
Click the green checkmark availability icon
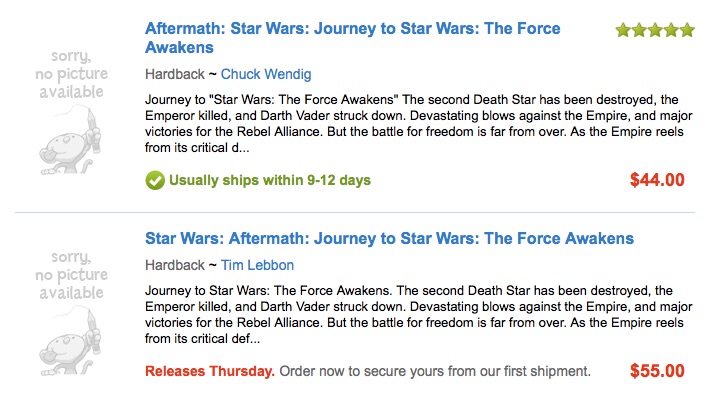click(155, 180)
